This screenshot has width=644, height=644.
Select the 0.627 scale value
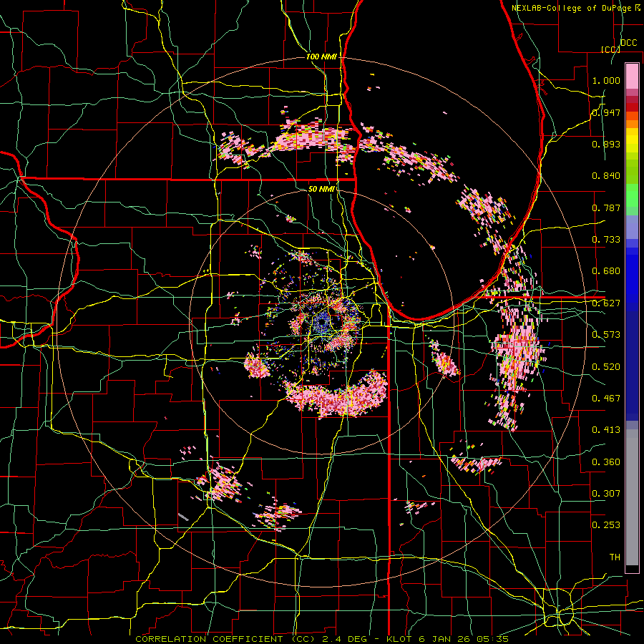(606, 303)
